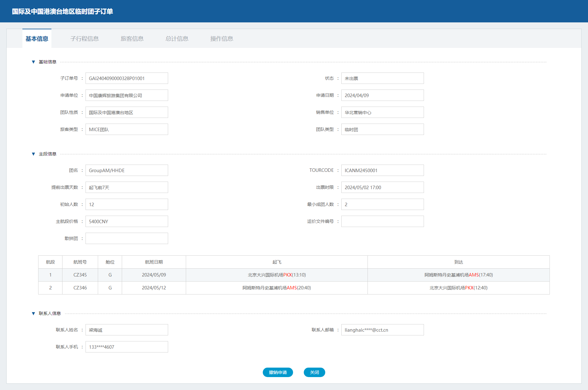This screenshot has width=588, height=390.
Task: Go to the 总计信息 tab
Action: click(177, 39)
